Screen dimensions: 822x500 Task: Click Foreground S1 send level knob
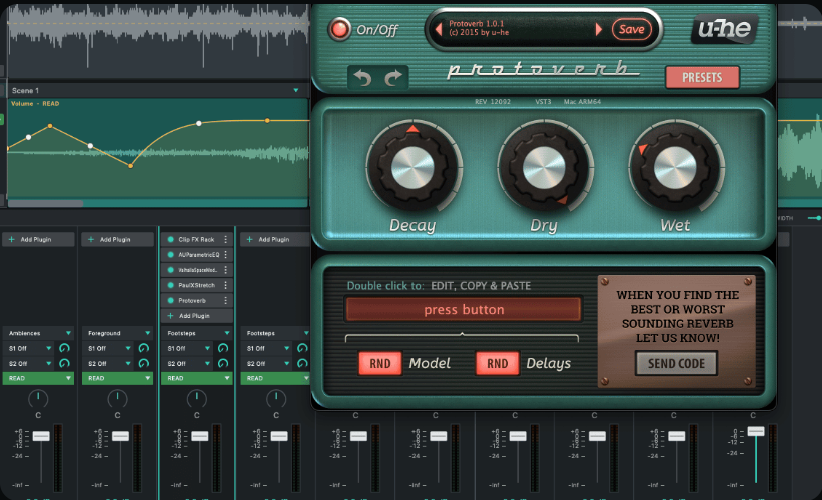143,348
